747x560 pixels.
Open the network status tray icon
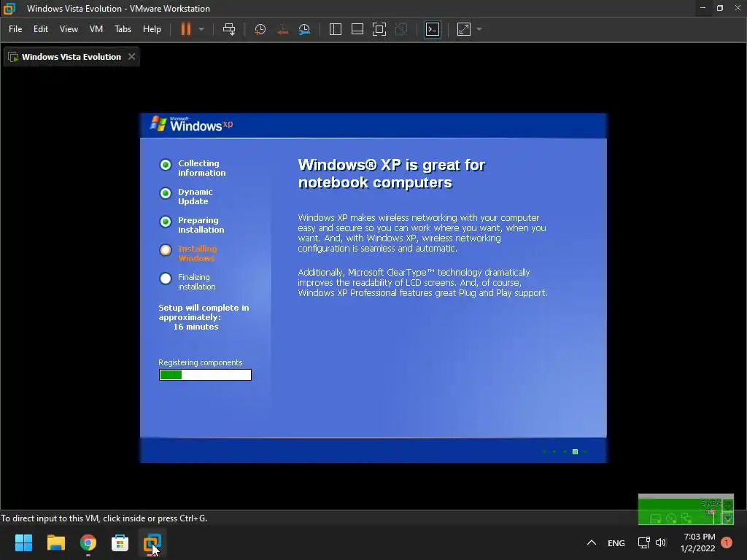coord(643,542)
